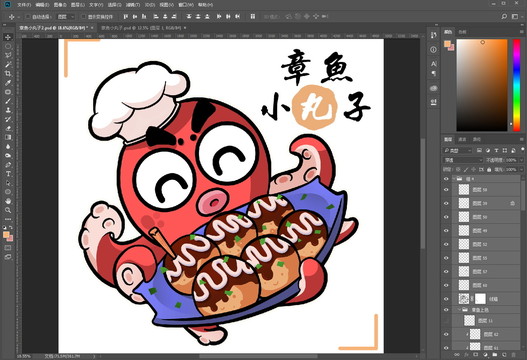This screenshot has height=360, width=527.
Task: Open the blending mode dropdown
Action: [463, 160]
